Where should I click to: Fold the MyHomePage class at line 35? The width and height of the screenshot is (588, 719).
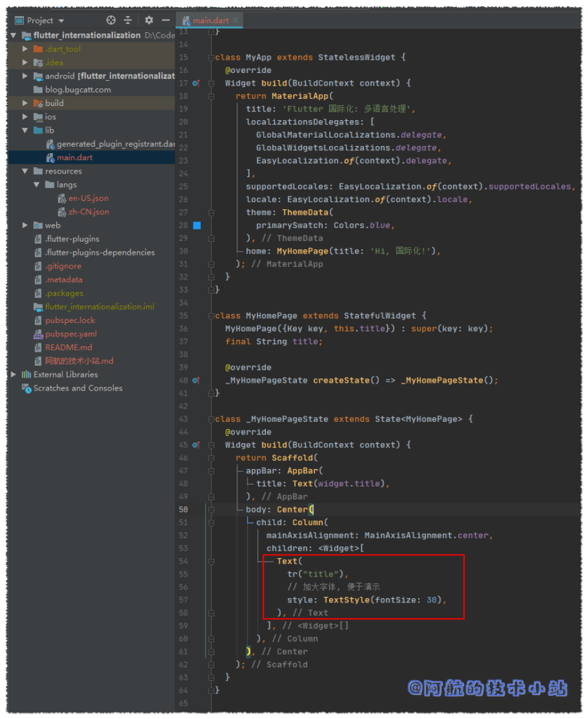210,316
